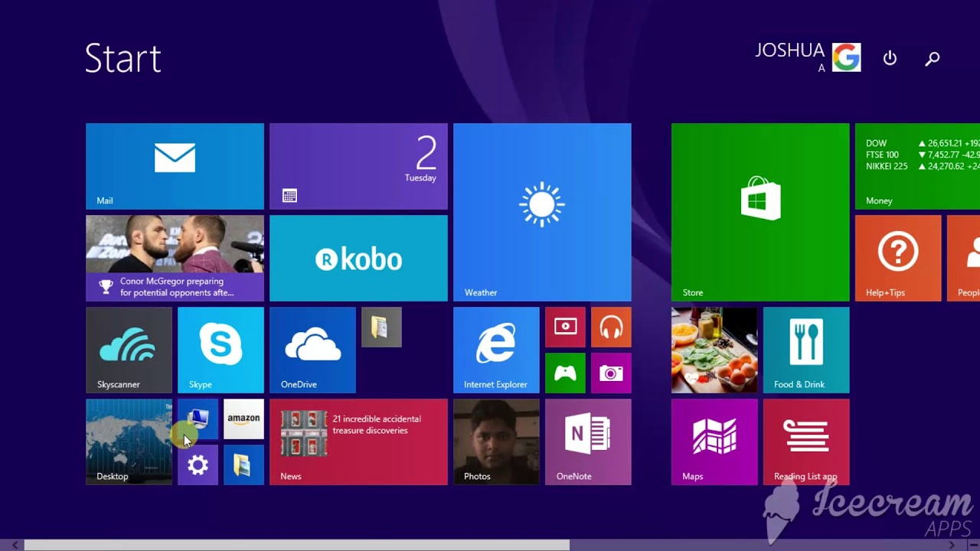Image resolution: width=980 pixels, height=551 pixels.
Task: Open the Xbox Games controller tile
Action: 565,373
